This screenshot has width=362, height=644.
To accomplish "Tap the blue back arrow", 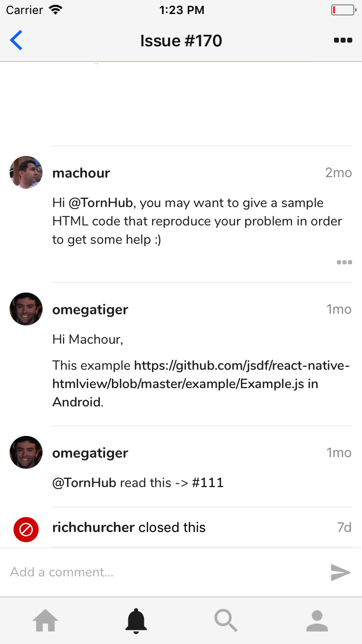I will [16, 40].
